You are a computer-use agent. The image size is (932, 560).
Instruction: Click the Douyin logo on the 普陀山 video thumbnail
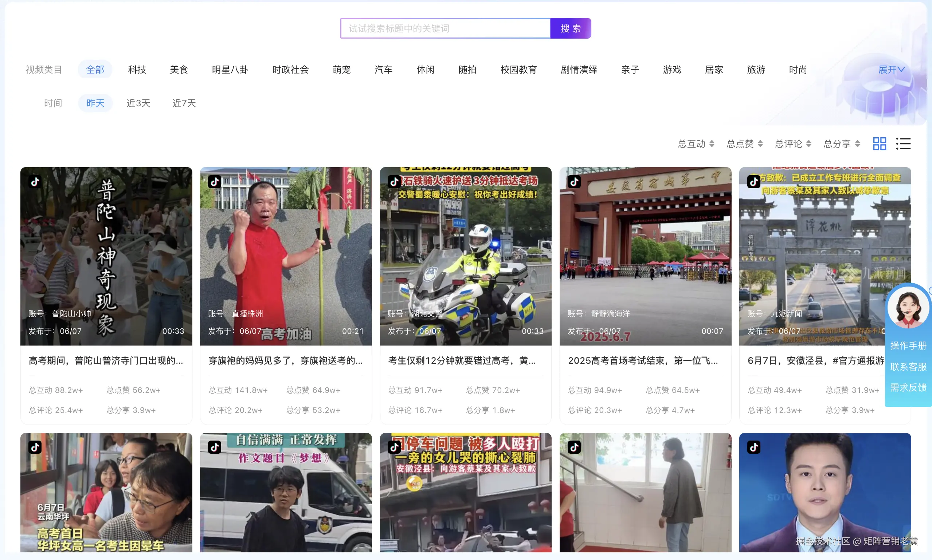[35, 182]
